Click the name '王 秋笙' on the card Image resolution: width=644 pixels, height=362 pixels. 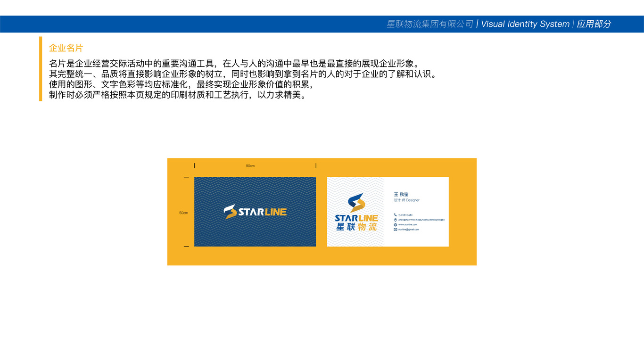pyautogui.click(x=401, y=194)
